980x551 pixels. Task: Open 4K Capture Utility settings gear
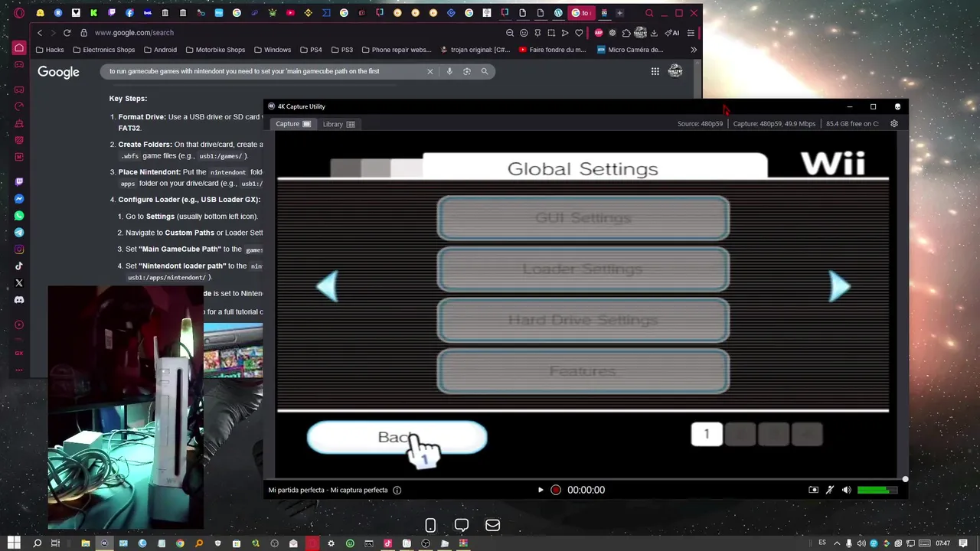[x=894, y=123]
